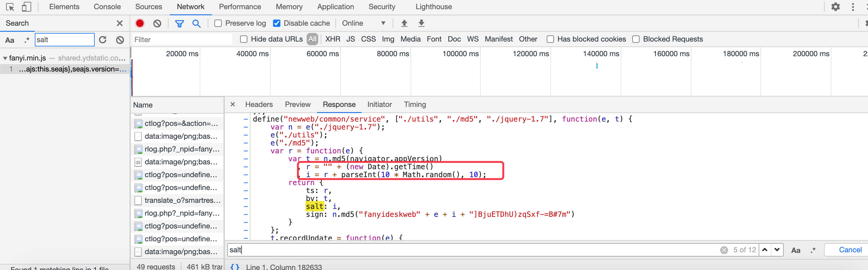Click the pretty print braces icon
The image size is (868, 270).
click(x=235, y=267)
